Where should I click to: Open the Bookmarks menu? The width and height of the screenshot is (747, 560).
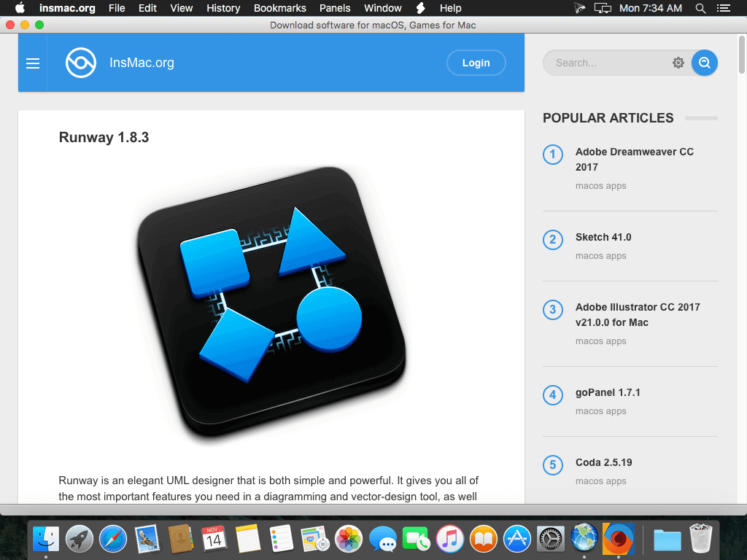click(279, 8)
